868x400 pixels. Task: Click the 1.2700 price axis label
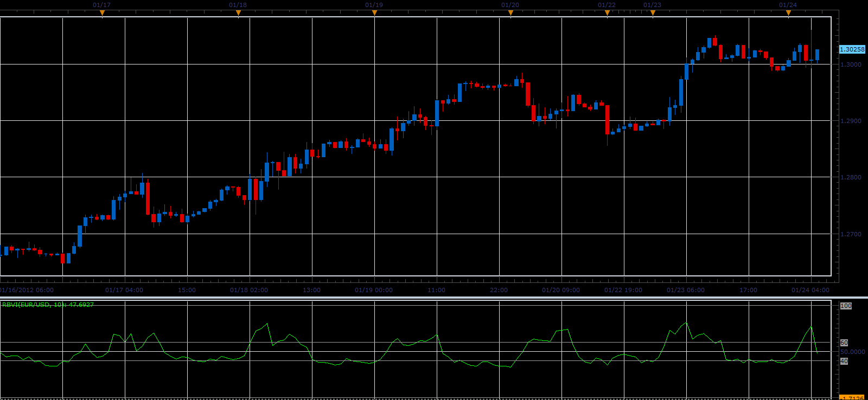click(851, 234)
